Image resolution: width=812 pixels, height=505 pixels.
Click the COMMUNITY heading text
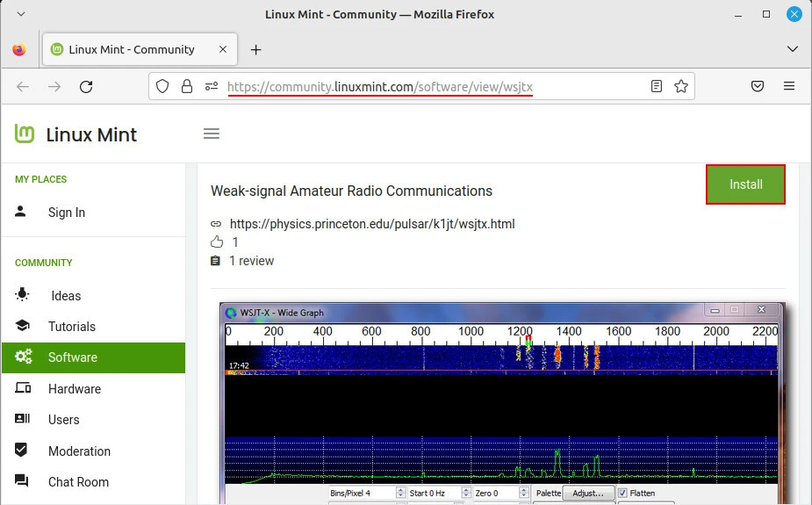point(44,263)
